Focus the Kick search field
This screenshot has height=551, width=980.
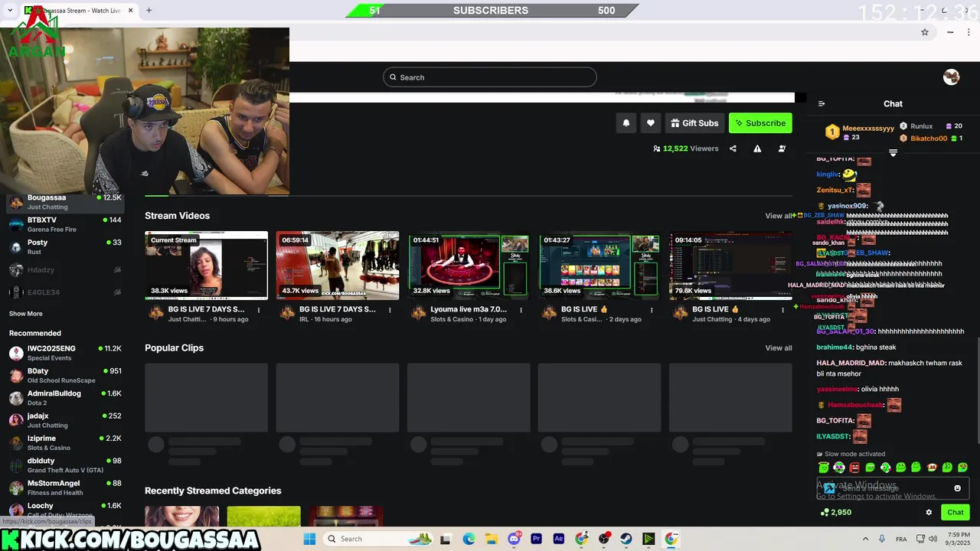click(x=490, y=77)
